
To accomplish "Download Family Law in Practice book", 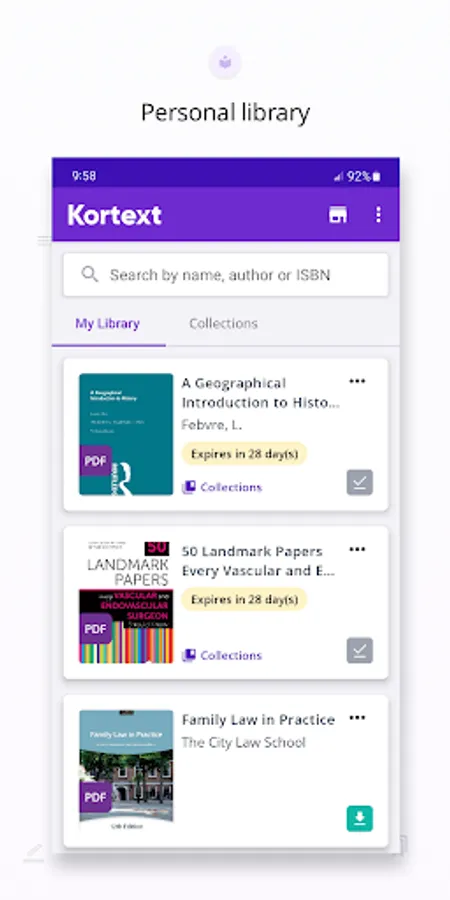I will point(360,818).
